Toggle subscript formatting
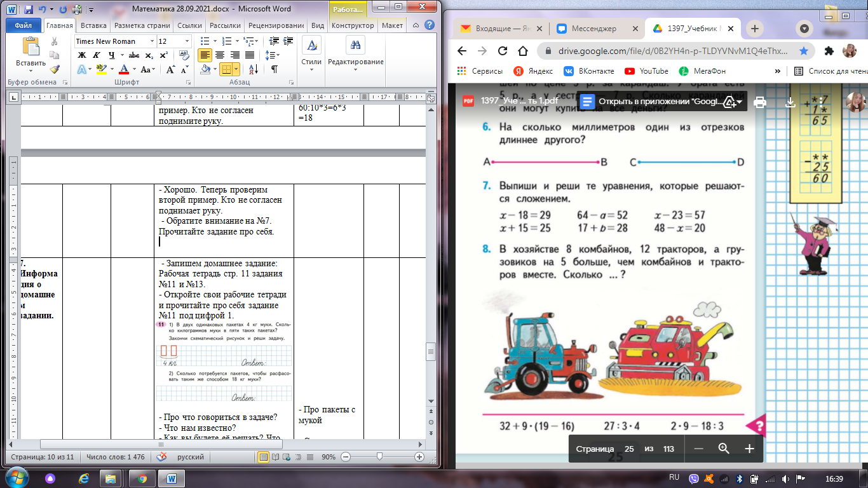Screen dimensions: 868x488 (150, 55)
